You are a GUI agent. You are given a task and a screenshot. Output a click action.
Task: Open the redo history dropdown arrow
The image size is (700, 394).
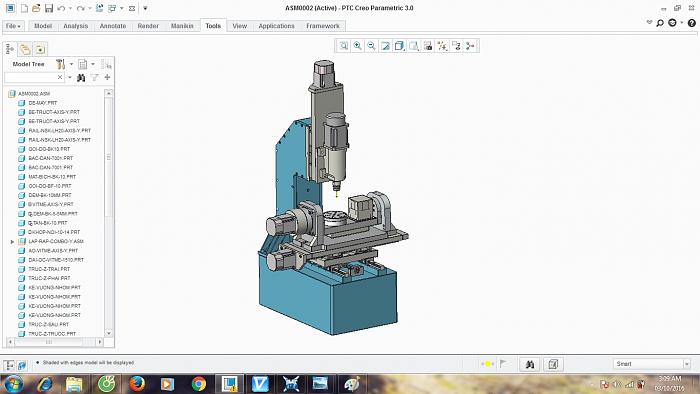point(89,8)
